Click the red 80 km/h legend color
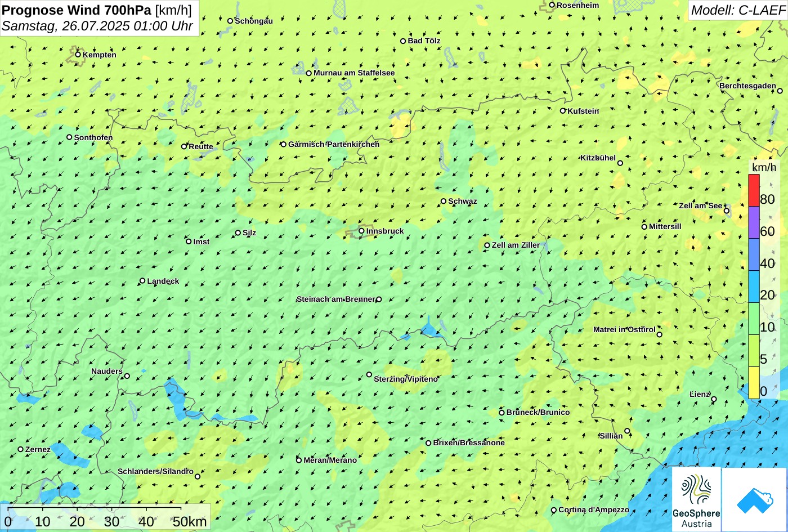Screen dimensions: 788x532 click(754, 190)
